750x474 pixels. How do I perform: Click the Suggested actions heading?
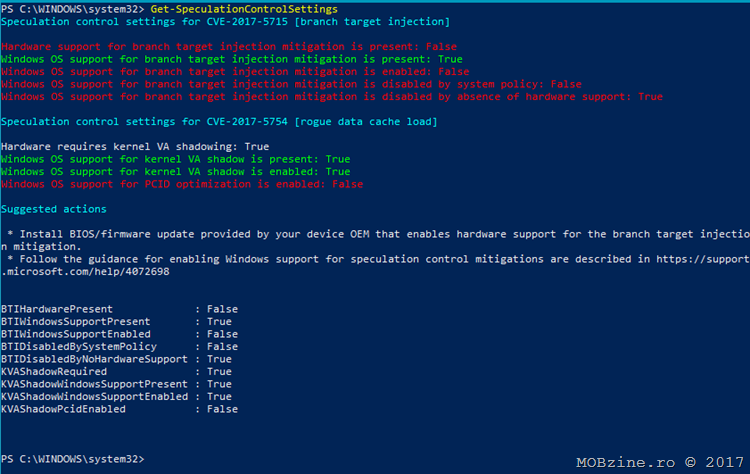click(54, 209)
